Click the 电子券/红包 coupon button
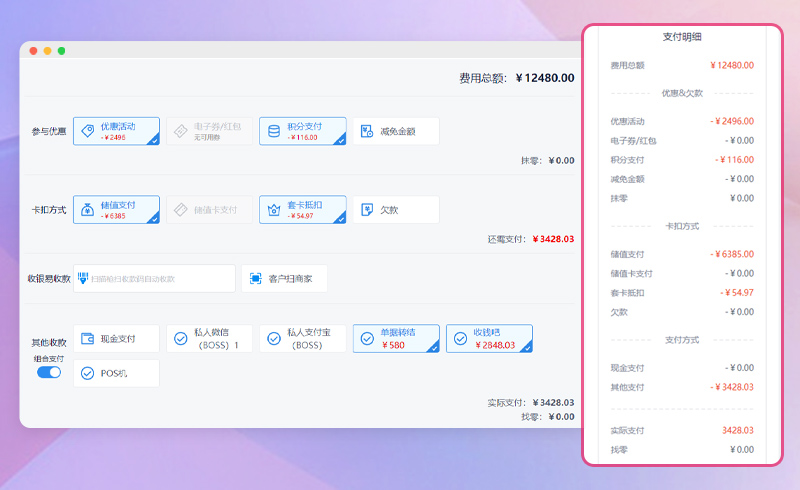Screen dimensions: 800x490 209,131
